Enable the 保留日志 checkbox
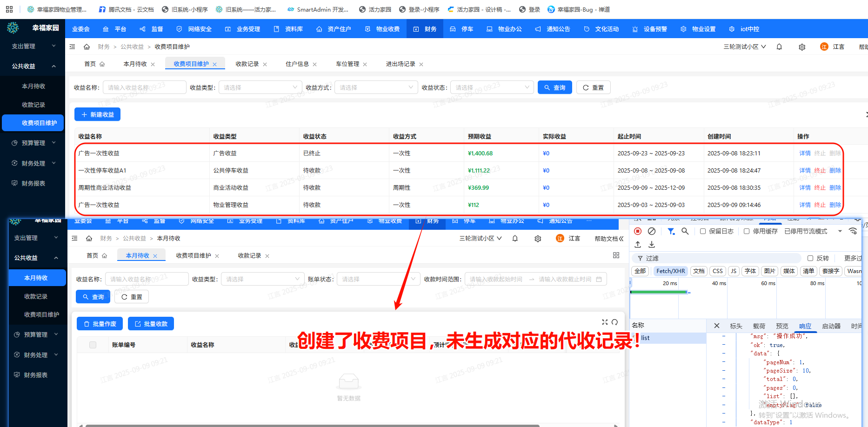 click(703, 231)
